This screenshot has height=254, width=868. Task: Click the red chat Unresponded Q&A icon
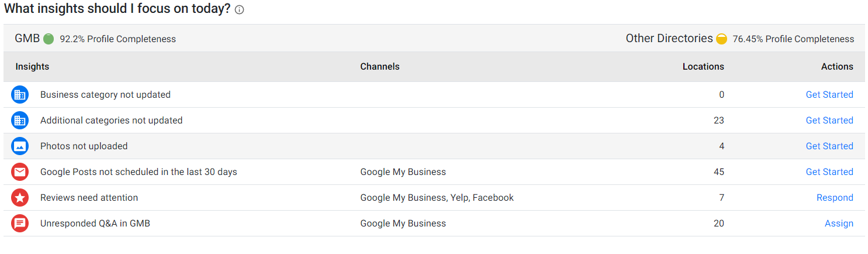point(20,224)
